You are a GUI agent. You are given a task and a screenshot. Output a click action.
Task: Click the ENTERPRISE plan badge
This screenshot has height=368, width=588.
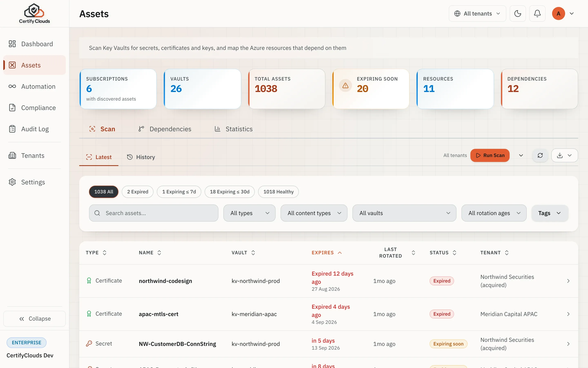click(x=27, y=342)
